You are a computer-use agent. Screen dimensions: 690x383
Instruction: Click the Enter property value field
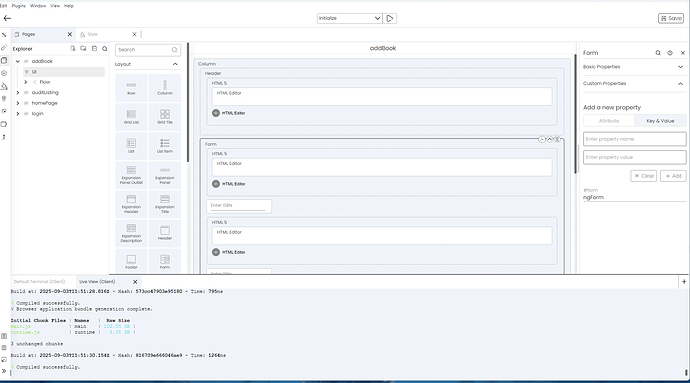coord(635,157)
